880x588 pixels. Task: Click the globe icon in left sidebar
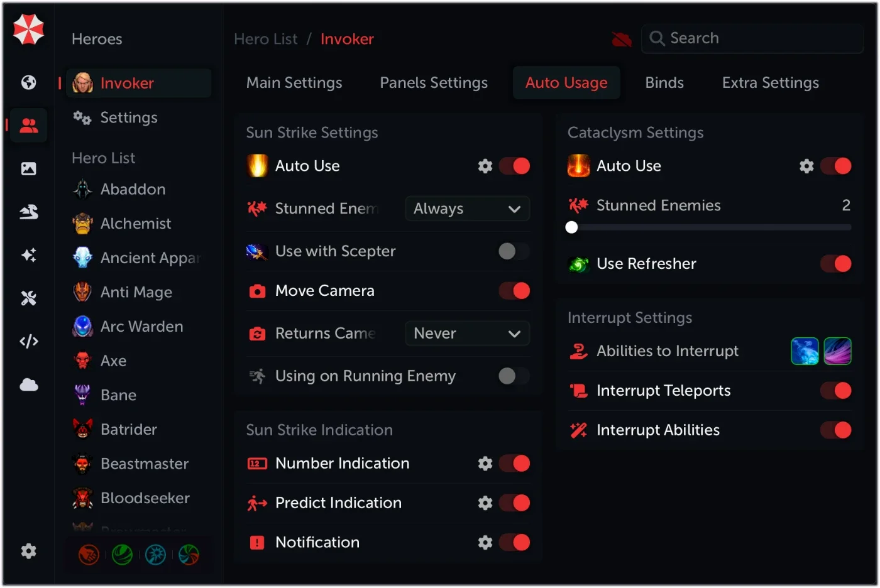(x=28, y=82)
